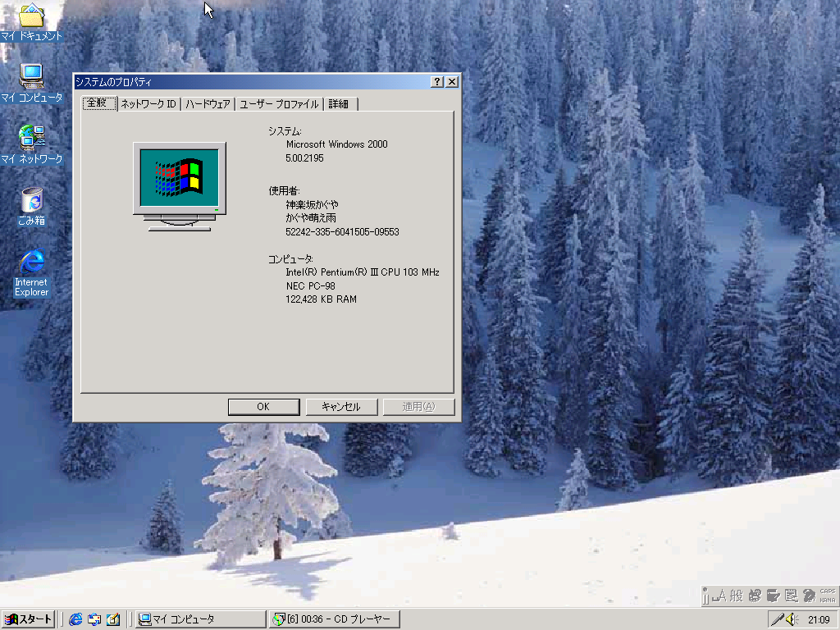Open the volume speaker tray icon
Image resolution: width=840 pixels, height=630 pixels.
pyautogui.click(x=792, y=619)
